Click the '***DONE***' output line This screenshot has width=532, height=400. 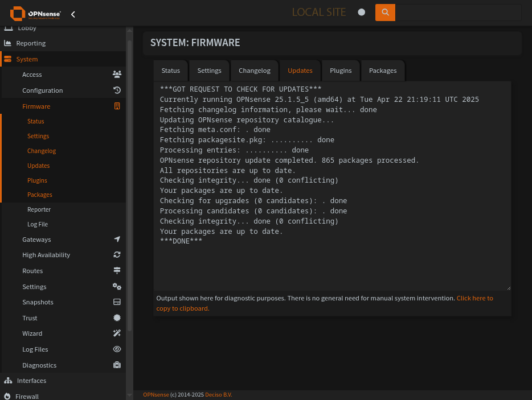181,241
